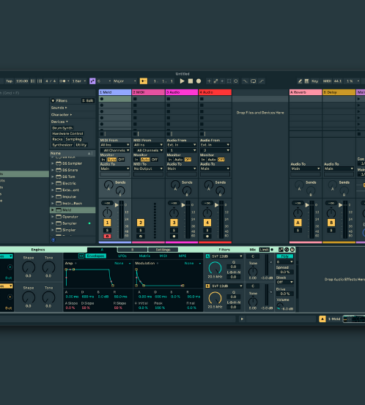This screenshot has height=405, width=365.
Task: Set Meld track monitor to In
Action: [x=103, y=160]
